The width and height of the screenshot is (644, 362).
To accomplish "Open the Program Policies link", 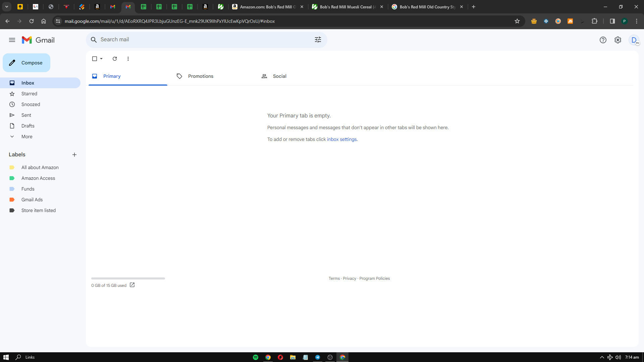I will click(375, 278).
